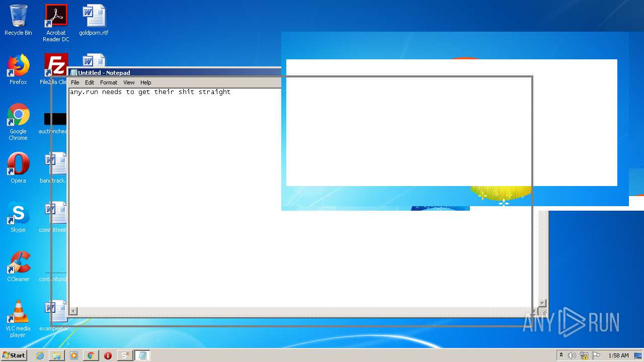Select Acrobat Reader DC desktop icon
The height and width of the screenshot is (362, 644).
tap(56, 23)
